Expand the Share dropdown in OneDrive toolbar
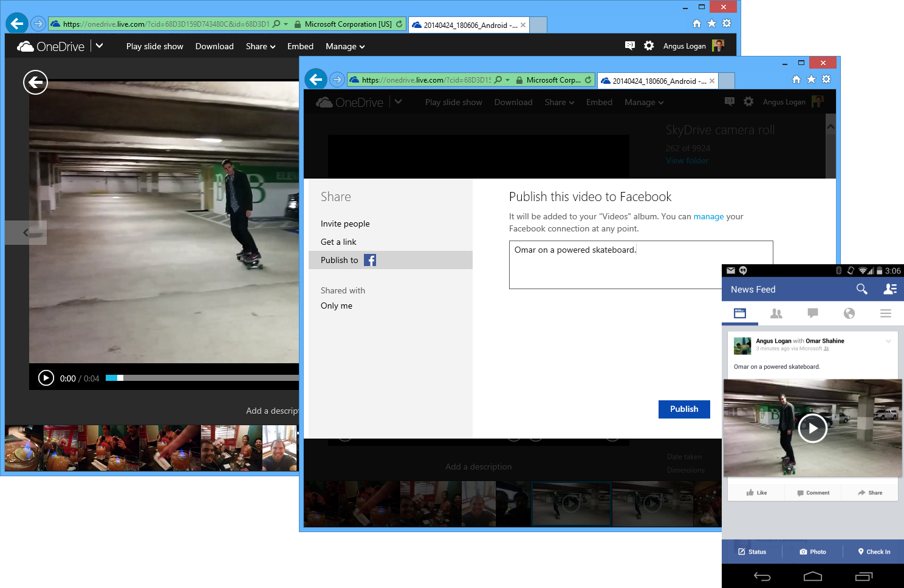904x588 pixels. coord(558,102)
